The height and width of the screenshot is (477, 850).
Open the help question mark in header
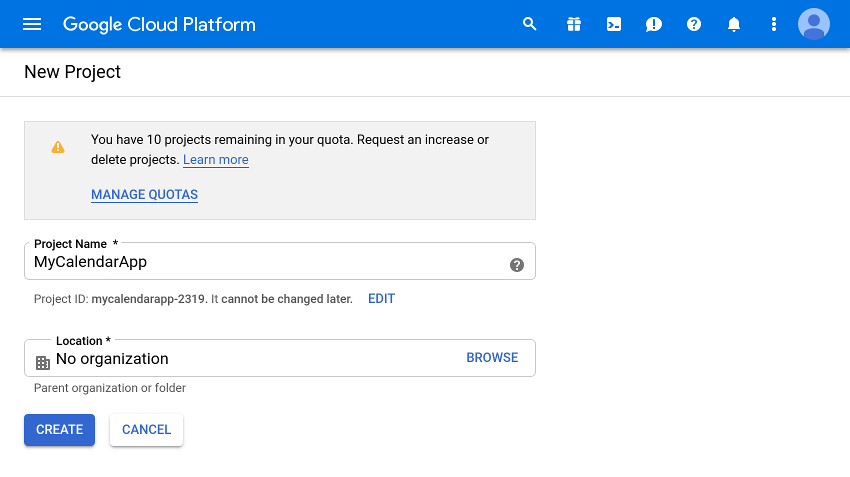[x=694, y=24]
